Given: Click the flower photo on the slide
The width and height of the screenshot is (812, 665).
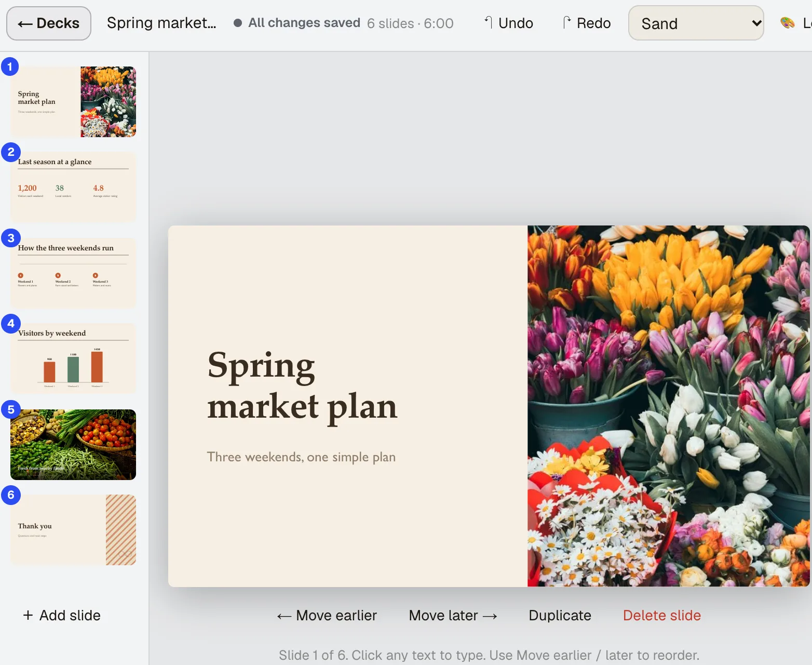Looking at the screenshot, I should tap(669, 406).
